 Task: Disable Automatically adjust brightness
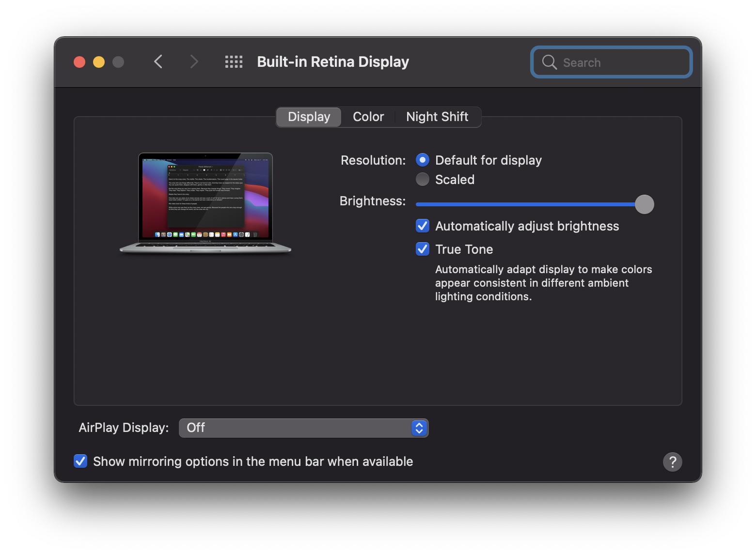pos(423,226)
